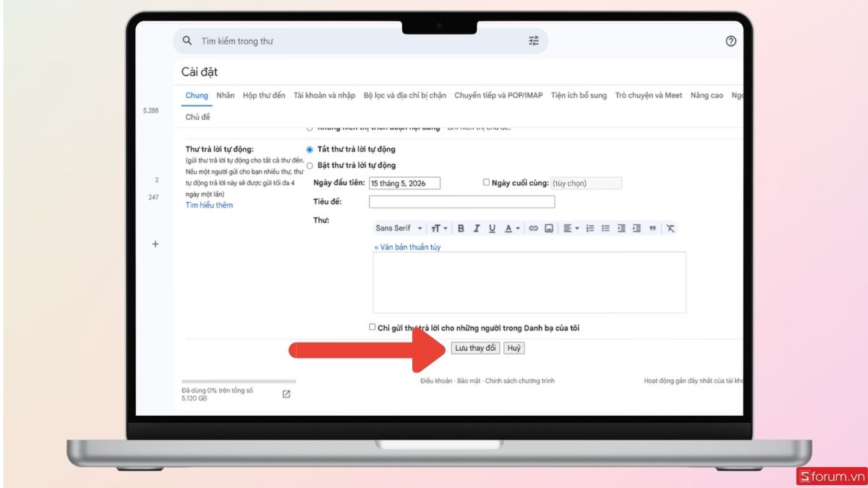Insert an image in the message

(549, 228)
